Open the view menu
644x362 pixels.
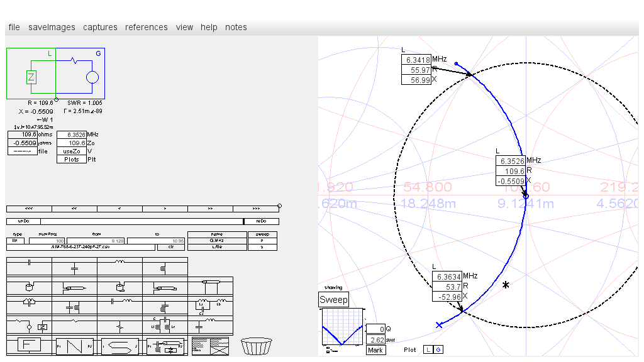pos(184,27)
